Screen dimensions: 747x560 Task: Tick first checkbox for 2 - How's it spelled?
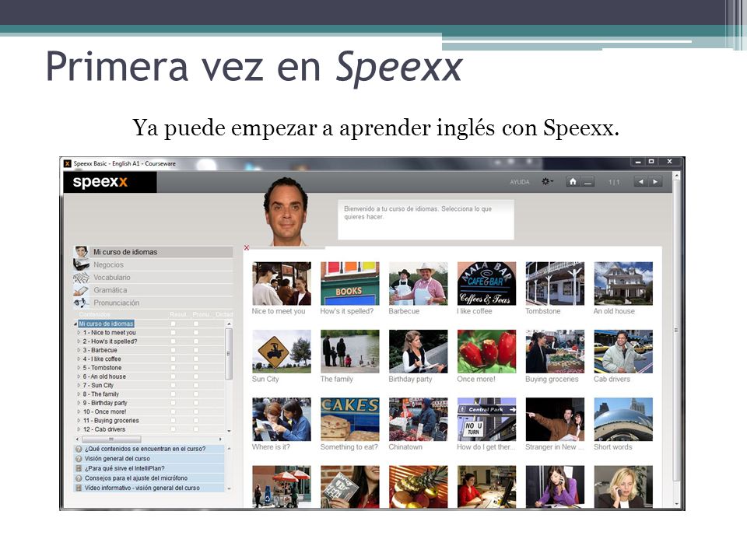point(173,341)
